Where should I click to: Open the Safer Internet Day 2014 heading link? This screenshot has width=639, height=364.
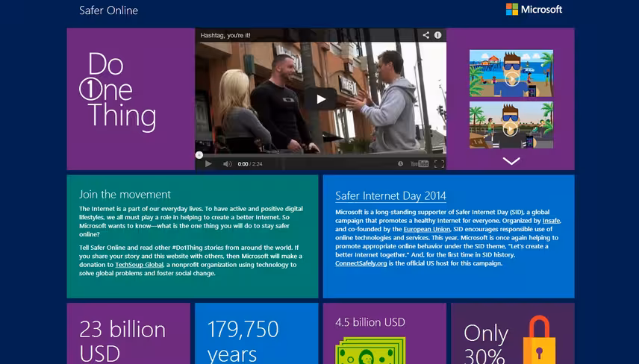390,196
